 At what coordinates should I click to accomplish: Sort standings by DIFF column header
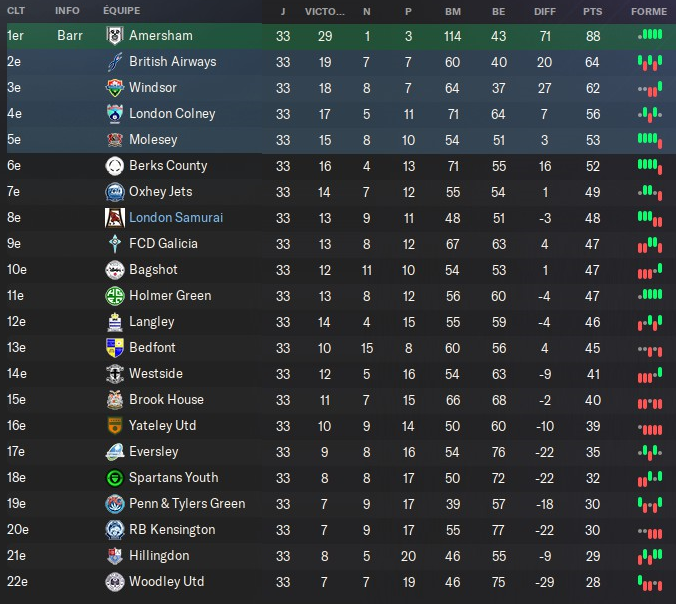coord(545,11)
